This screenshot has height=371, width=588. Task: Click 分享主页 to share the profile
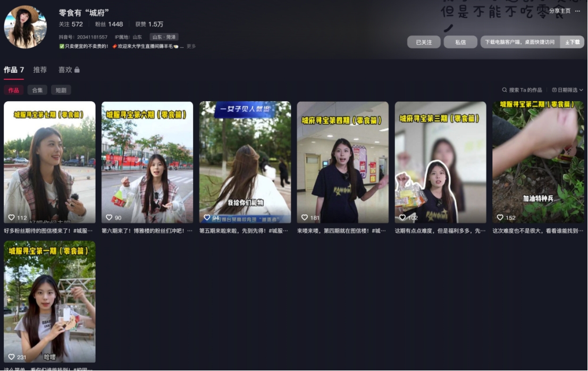point(559,11)
